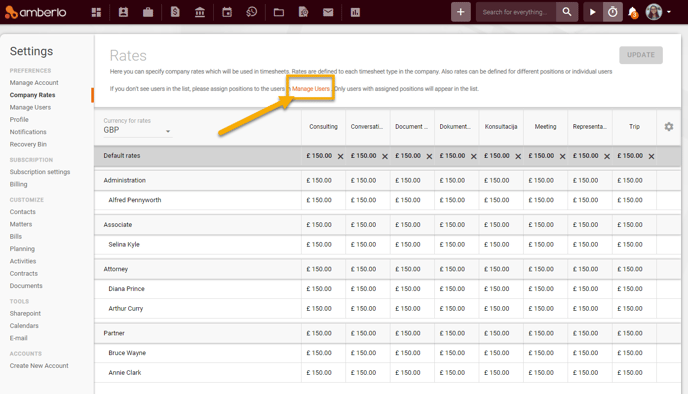688x394 pixels.
Task: Clear the Conversati... default rate
Action: pos(385,157)
